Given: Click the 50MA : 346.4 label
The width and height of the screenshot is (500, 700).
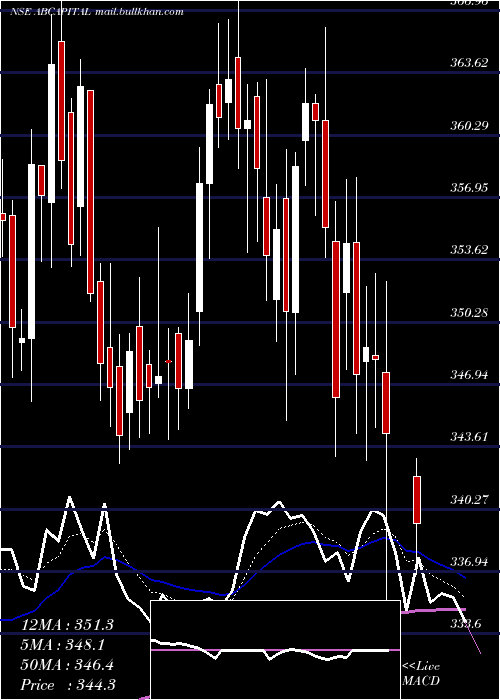Looking at the screenshot, I should tap(67, 665).
